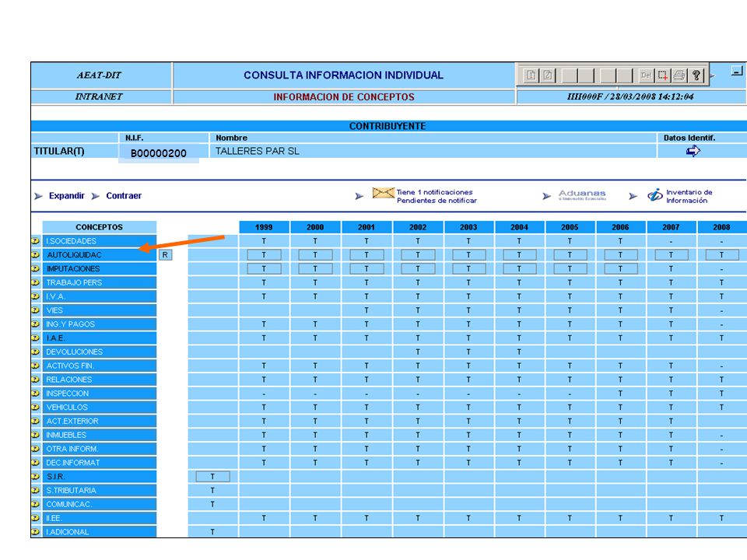The height and width of the screenshot is (560, 747).
Task: Click the yellow icon beside RELACIONES
Action: (x=35, y=380)
